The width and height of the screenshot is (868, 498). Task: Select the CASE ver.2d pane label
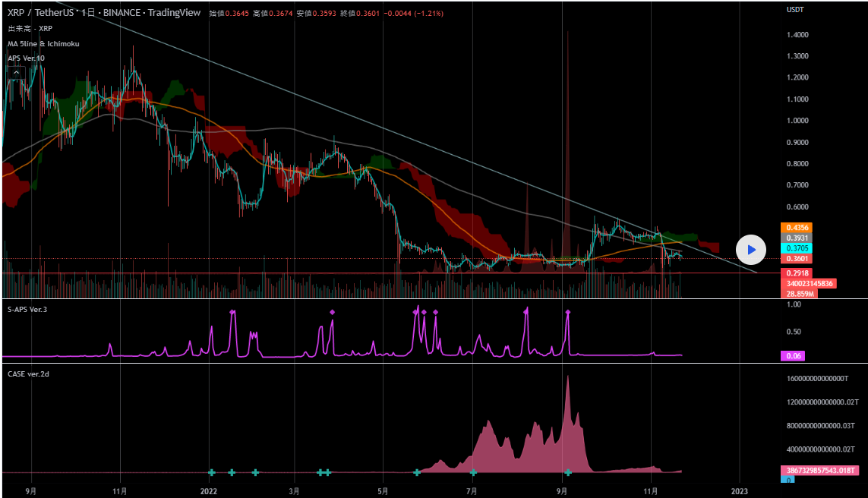coord(29,373)
